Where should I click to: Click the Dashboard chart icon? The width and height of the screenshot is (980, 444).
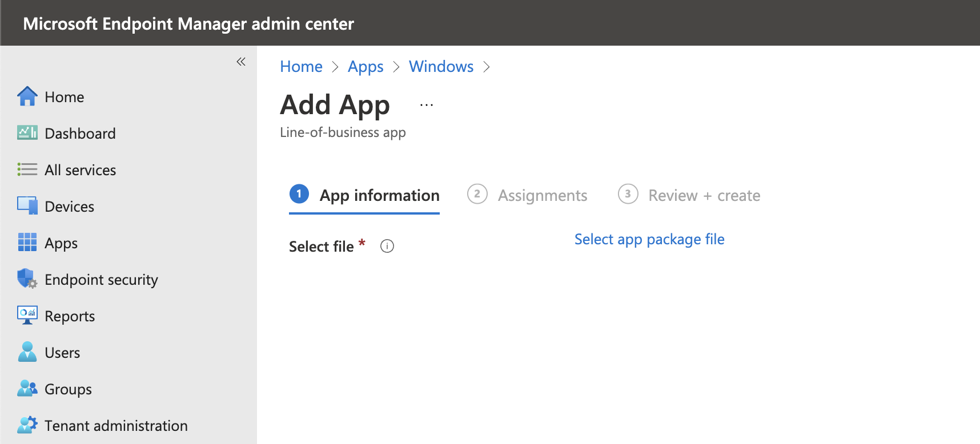[27, 133]
